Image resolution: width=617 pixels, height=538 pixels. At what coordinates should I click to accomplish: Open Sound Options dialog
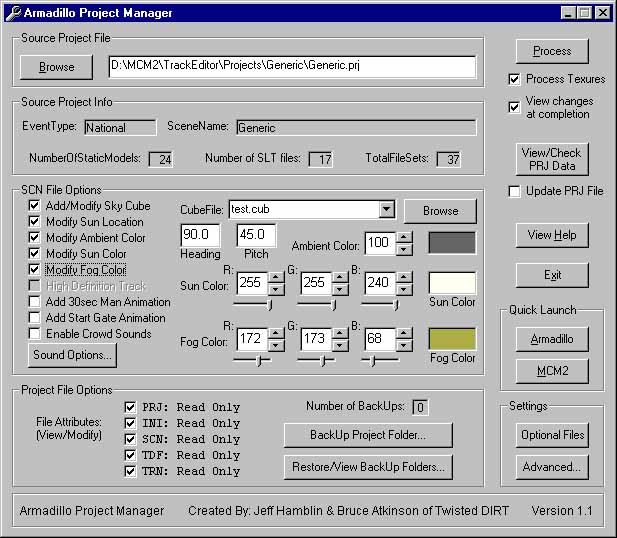(75, 355)
